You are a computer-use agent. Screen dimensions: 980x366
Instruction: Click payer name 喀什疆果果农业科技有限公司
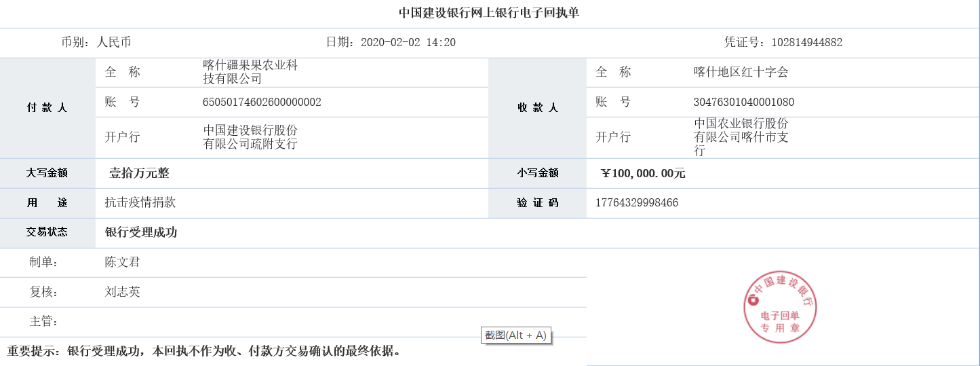tap(250, 72)
